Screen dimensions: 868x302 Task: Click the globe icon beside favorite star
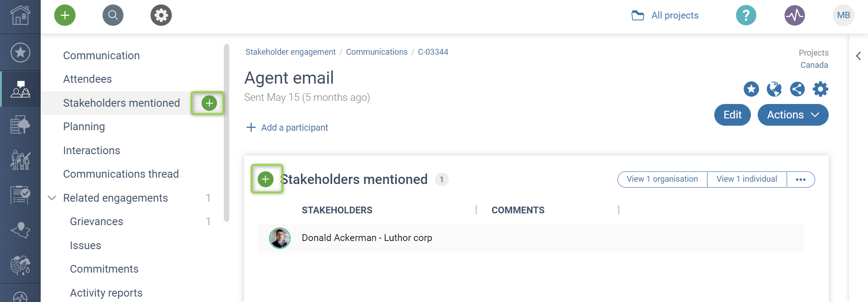[774, 89]
